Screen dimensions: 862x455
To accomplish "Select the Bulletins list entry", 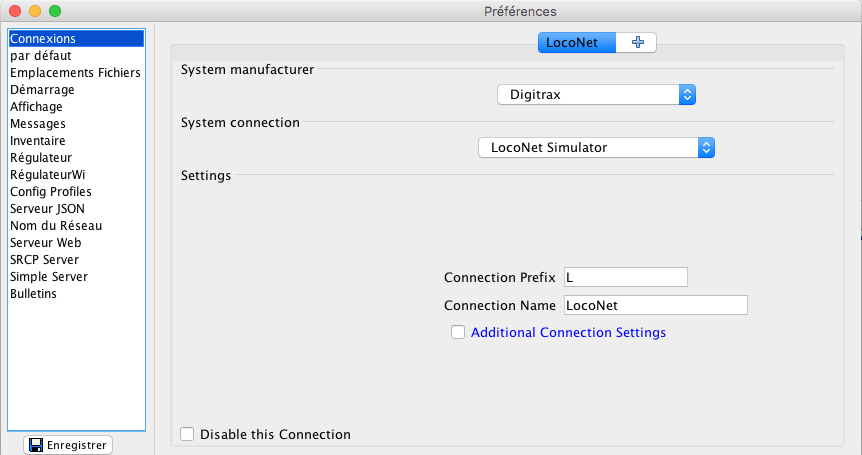I will (x=33, y=294).
